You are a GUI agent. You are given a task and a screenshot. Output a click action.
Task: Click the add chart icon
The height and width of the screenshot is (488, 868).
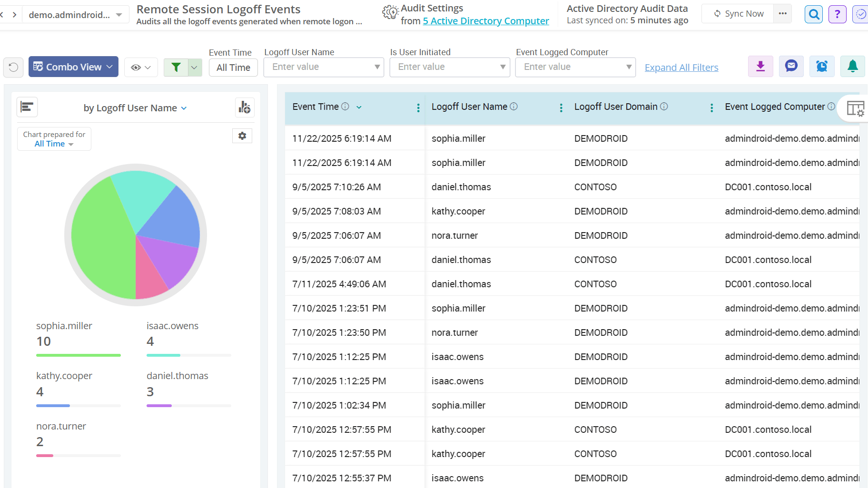pyautogui.click(x=245, y=107)
